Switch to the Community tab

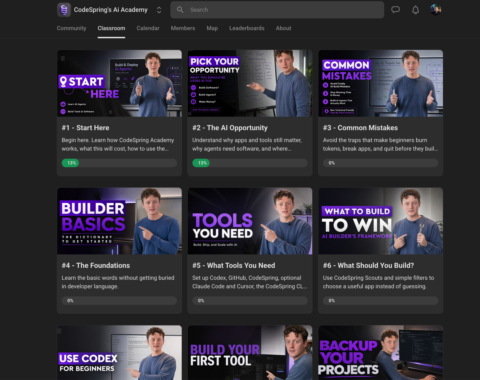71,28
